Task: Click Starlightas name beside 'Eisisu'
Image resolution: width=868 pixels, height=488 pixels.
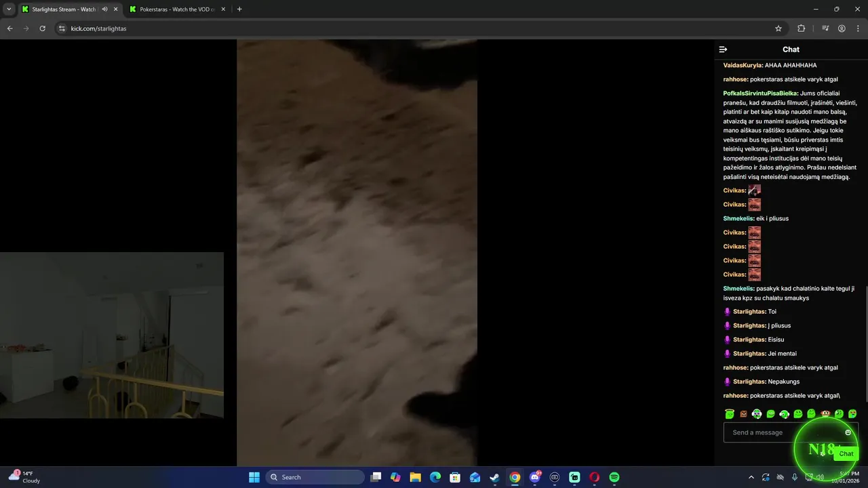Action: (x=749, y=340)
